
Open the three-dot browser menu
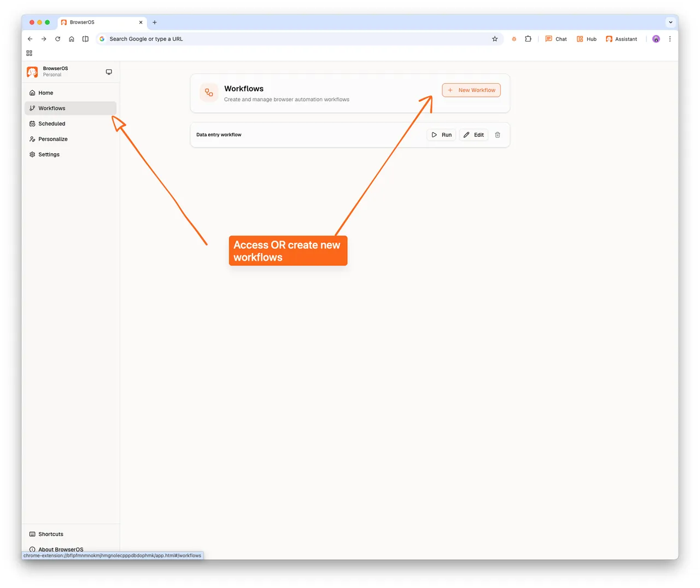pyautogui.click(x=670, y=39)
